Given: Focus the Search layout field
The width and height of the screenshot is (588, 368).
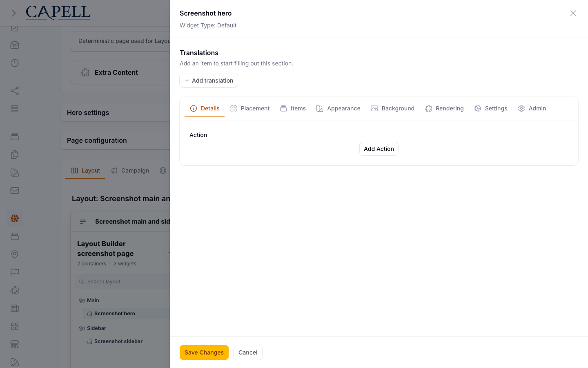Looking at the screenshot, I should click(122, 282).
